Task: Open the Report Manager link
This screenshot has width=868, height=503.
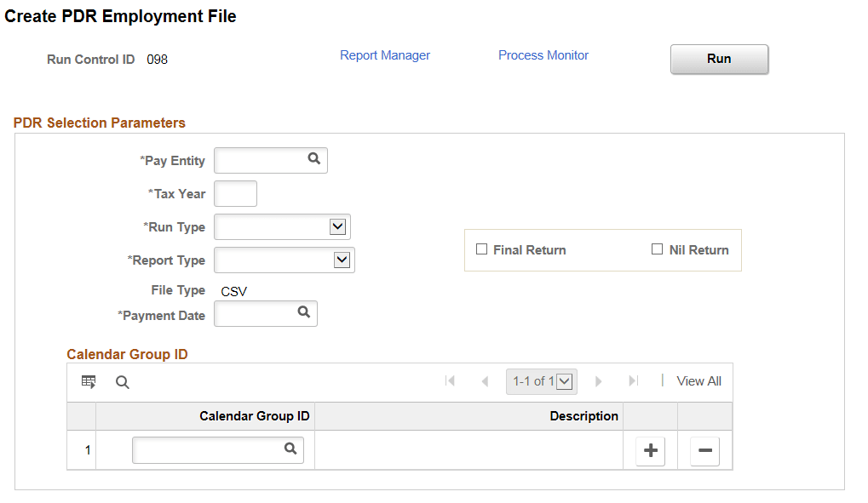Action: 384,54
